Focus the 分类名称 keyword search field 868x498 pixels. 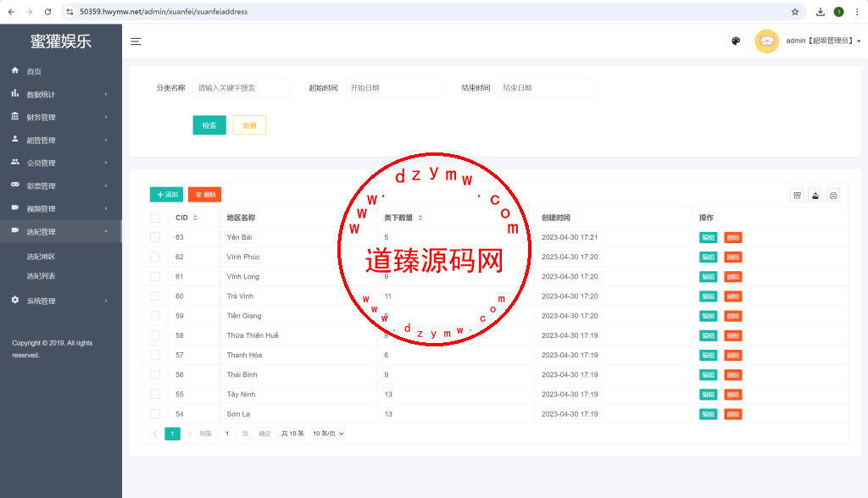(x=241, y=88)
